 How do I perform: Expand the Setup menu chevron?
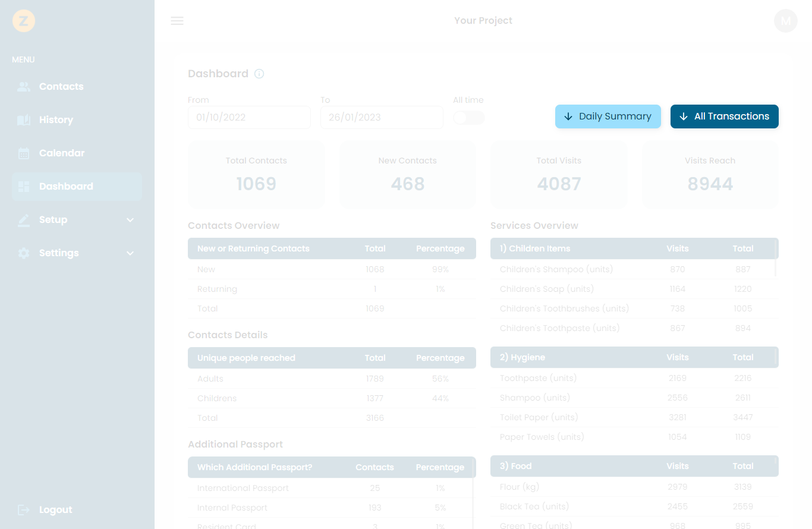[130, 219]
